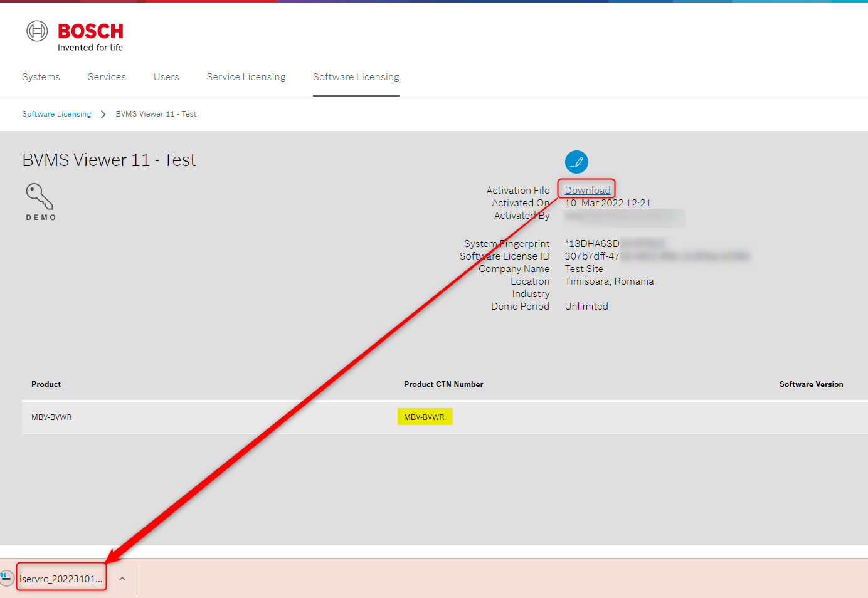
Task: Open the Systems tab
Action: coord(41,77)
